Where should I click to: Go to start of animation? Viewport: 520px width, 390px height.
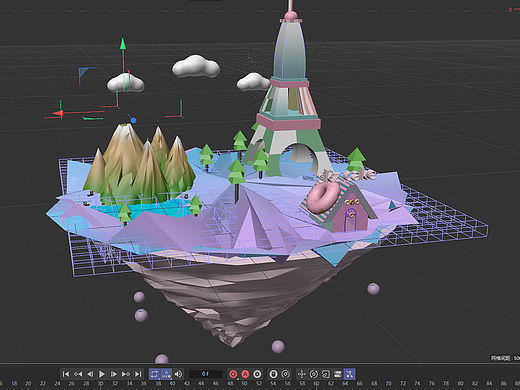click(x=66, y=374)
